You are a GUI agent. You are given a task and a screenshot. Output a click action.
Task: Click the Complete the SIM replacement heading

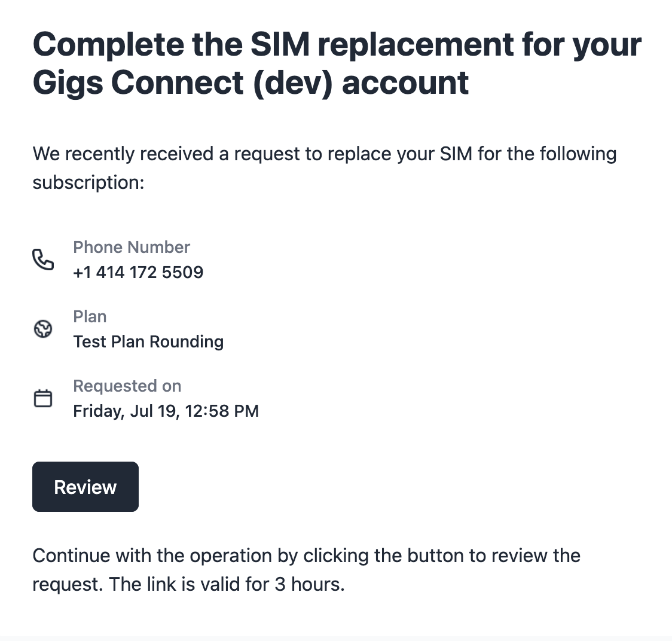[x=337, y=45]
